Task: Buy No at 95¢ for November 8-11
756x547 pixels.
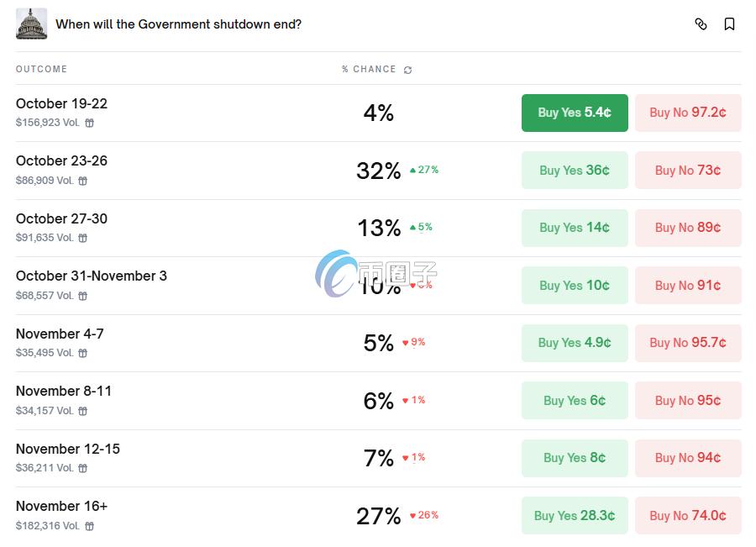Action: (688, 401)
